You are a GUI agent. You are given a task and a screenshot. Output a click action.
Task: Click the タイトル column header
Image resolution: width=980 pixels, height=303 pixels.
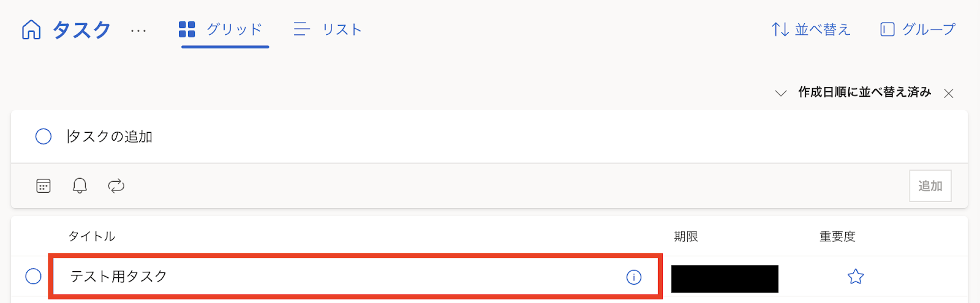pyautogui.click(x=91, y=236)
